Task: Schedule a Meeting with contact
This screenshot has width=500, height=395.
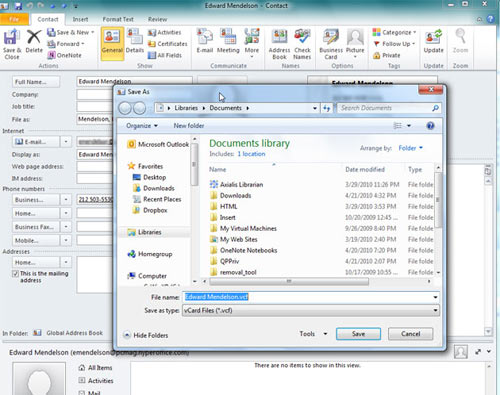Action: (x=228, y=41)
